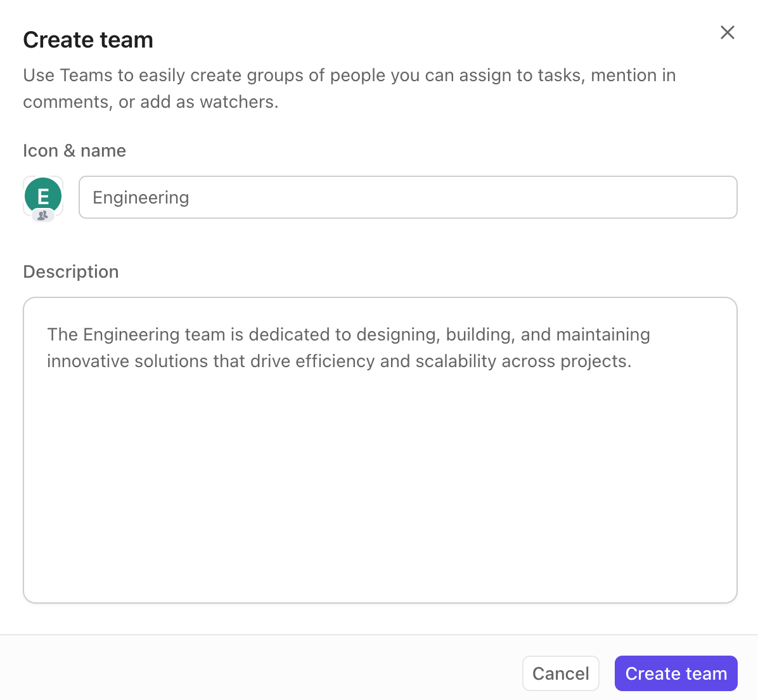Click Create team to save the team
Viewport: 758px width, 700px height.
(676, 673)
